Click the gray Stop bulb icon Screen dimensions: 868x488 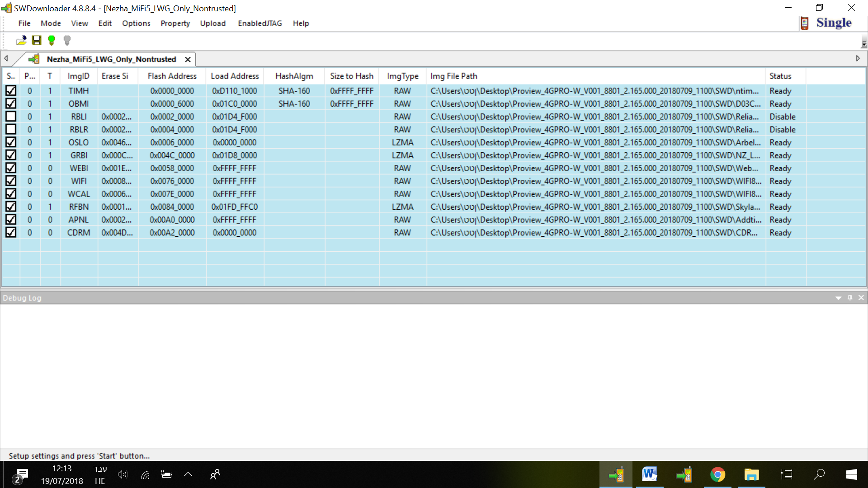tap(67, 41)
